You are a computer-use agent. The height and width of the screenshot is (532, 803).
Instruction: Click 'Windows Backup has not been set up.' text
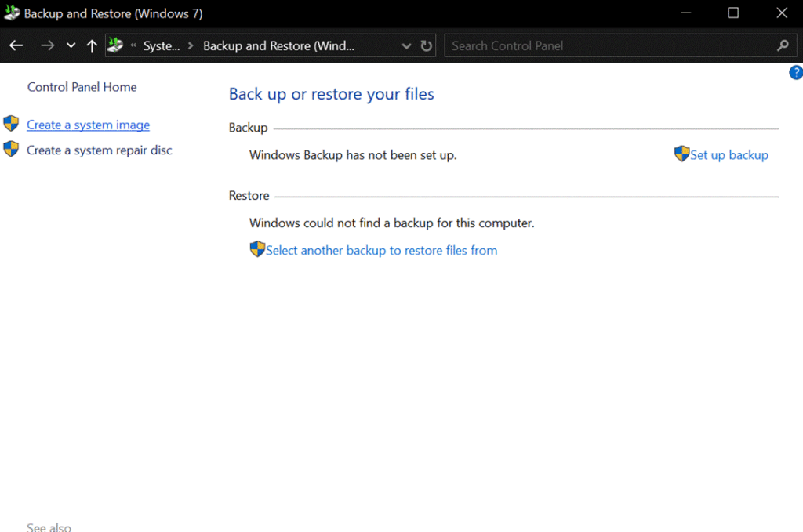pos(353,155)
